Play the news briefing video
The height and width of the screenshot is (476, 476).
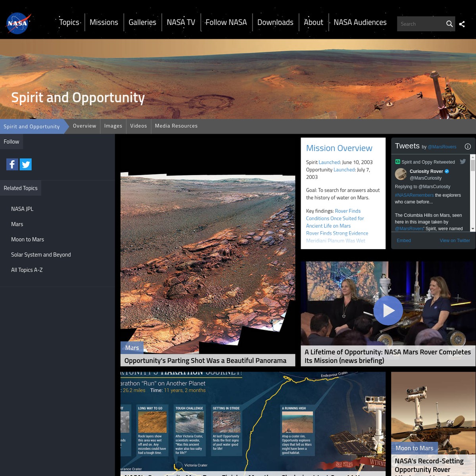[x=388, y=310]
